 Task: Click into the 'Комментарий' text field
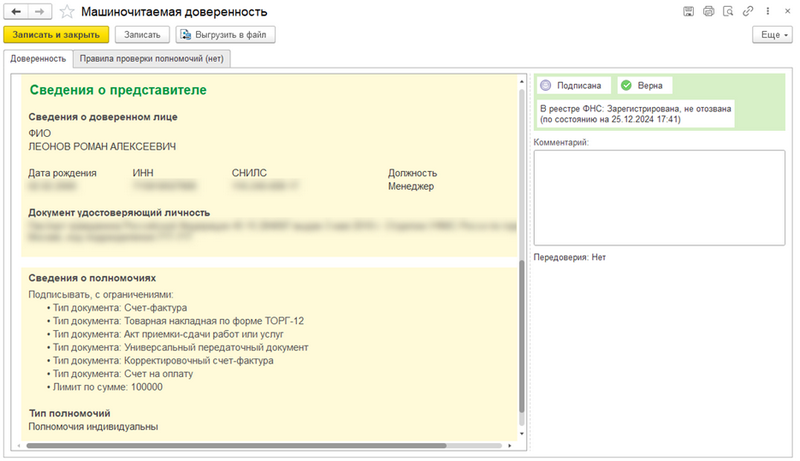point(659,197)
